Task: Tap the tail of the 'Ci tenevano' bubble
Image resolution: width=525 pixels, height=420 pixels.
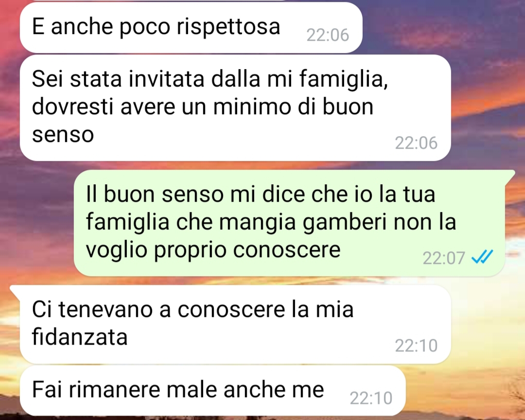Action: click(x=16, y=289)
